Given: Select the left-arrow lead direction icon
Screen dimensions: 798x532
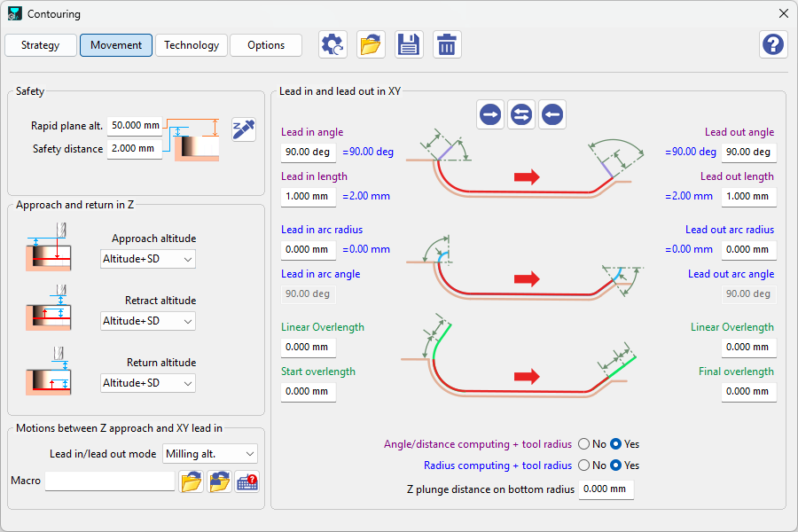Looking at the screenshot, I should click(552, 113).
